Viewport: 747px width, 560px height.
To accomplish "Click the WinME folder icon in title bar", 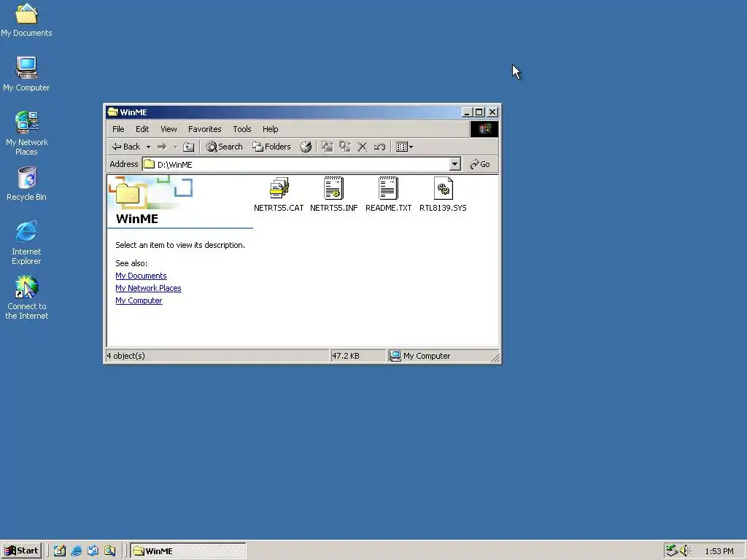I will 113,112.
